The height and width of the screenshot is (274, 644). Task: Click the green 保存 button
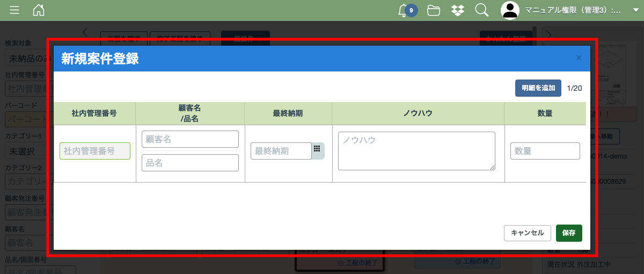point(569,233)
